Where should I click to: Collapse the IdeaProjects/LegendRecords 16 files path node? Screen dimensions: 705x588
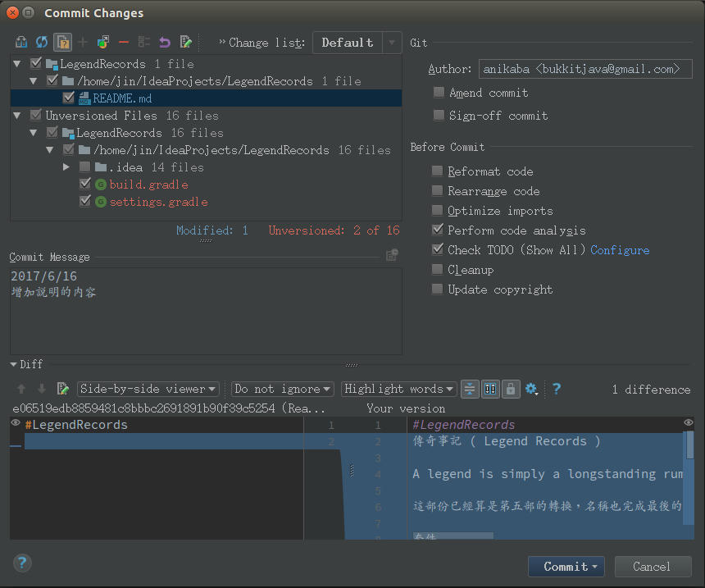point(50,150)
